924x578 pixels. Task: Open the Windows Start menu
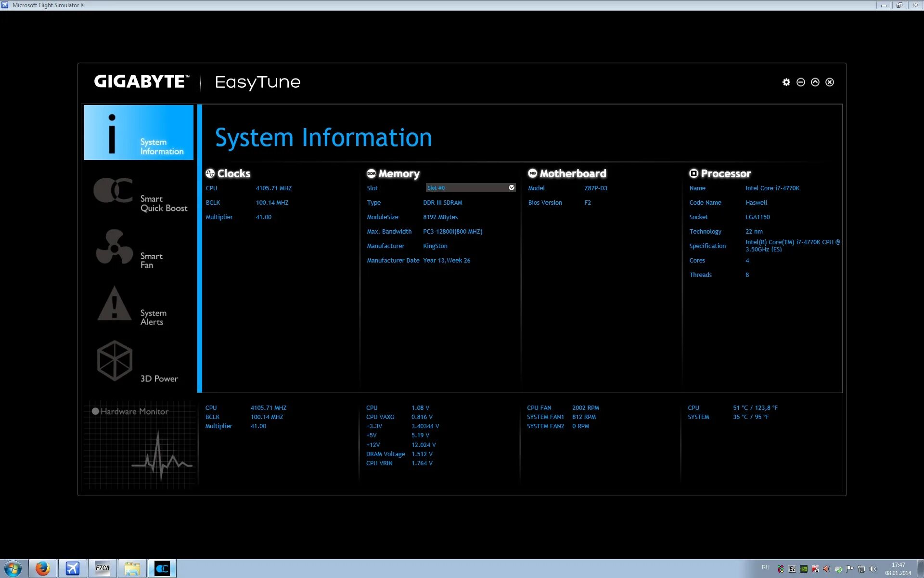coord(13,568)
